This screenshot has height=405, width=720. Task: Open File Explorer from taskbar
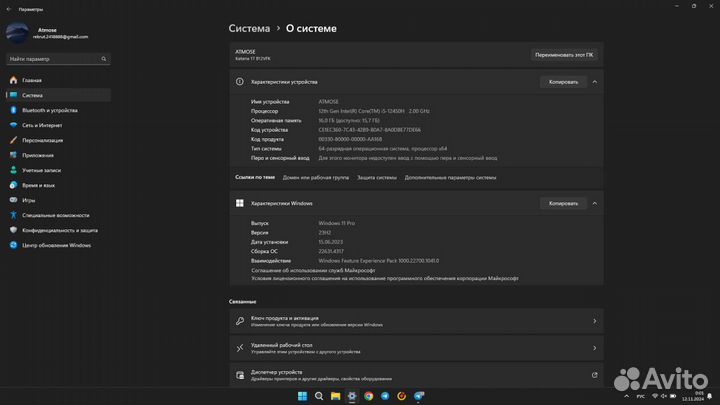[335, 396]
